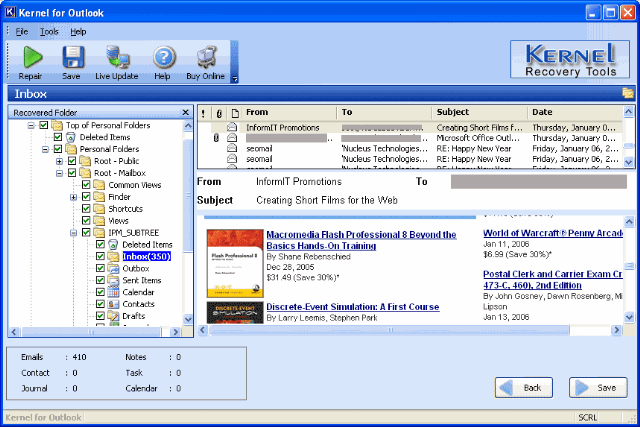Toggle the Sent Items checkbox

100,280
